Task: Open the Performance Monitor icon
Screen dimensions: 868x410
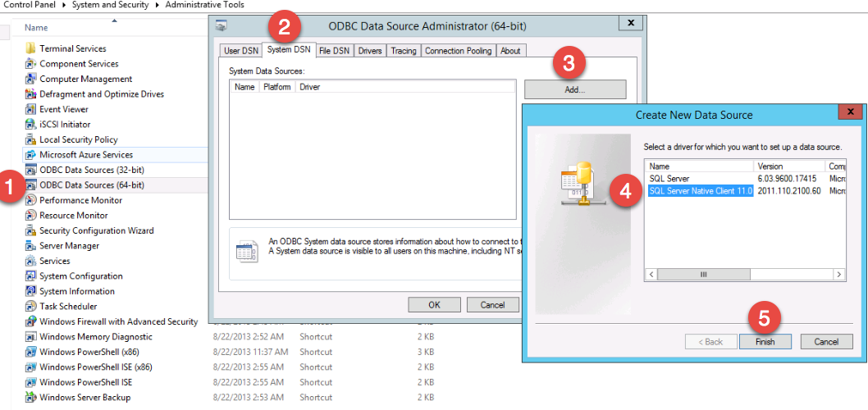Action: 31,200
